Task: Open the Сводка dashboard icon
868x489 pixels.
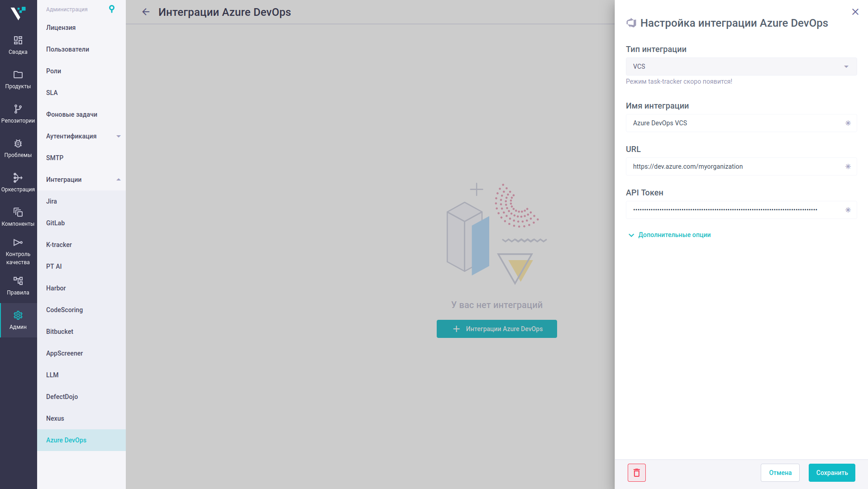Action: 18,45
